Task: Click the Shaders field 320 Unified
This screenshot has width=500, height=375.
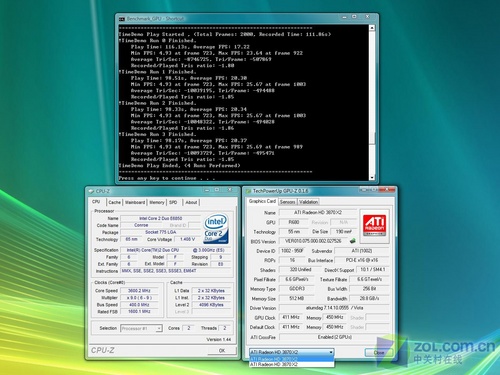Action: [x=300, y=269]
